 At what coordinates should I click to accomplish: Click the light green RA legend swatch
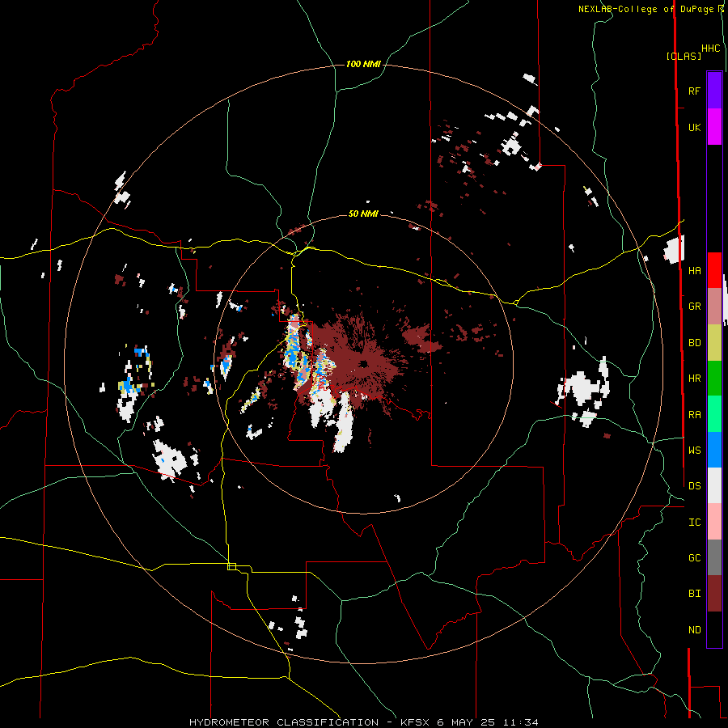point(714,414)
